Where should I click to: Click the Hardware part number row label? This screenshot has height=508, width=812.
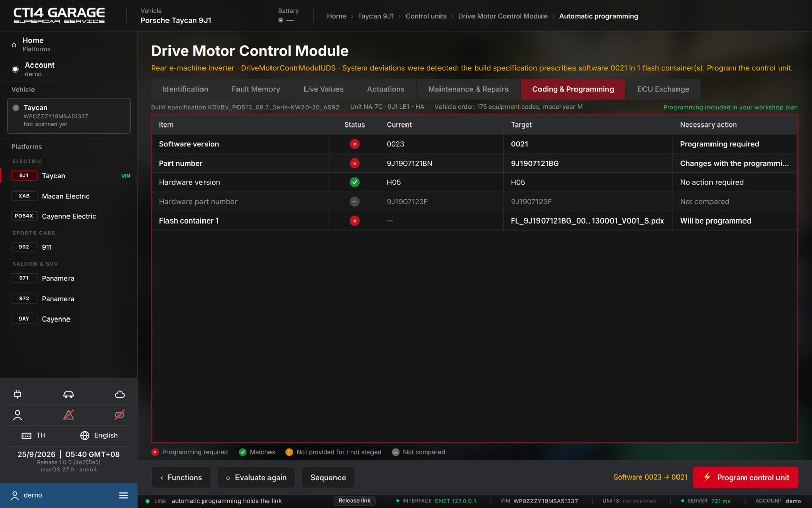coord(198,202)
